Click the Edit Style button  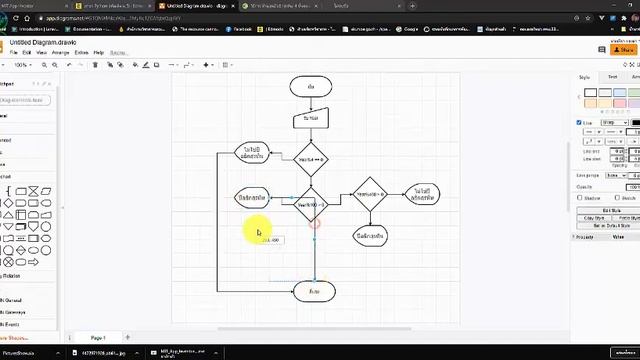click(x=611, y=210)
